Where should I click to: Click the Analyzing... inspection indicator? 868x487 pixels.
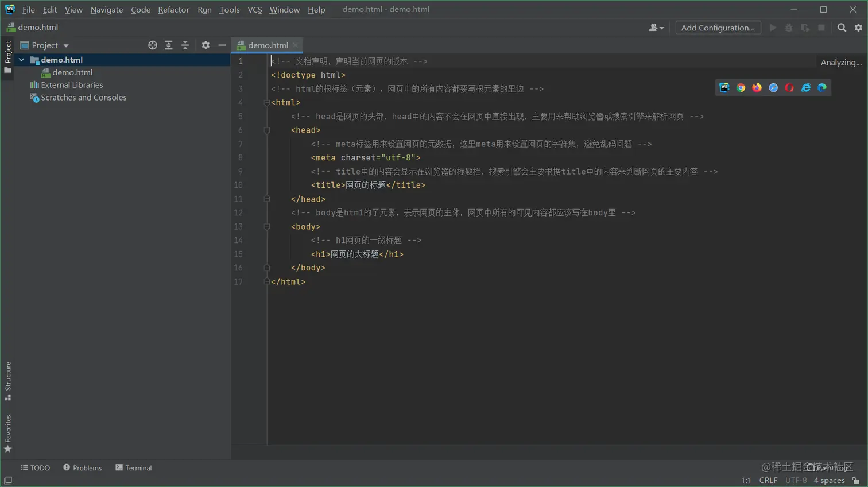[841, 63]
